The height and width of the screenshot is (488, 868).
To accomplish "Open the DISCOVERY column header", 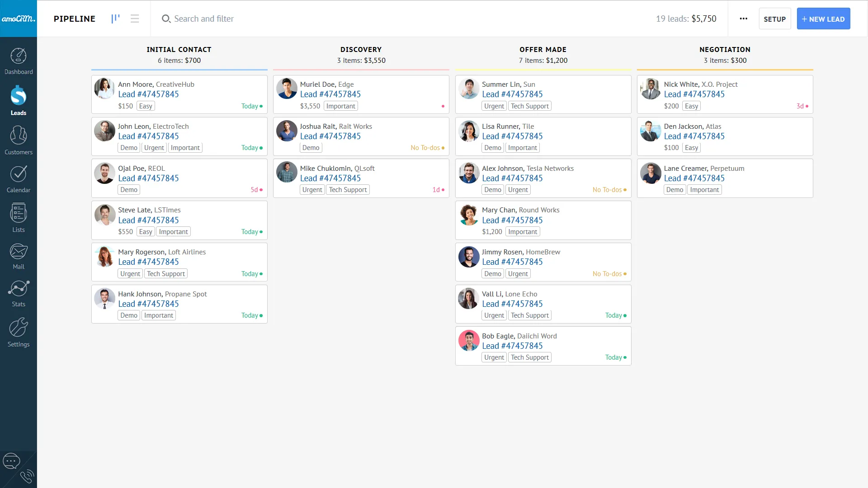I will click(x=361, y=49).
